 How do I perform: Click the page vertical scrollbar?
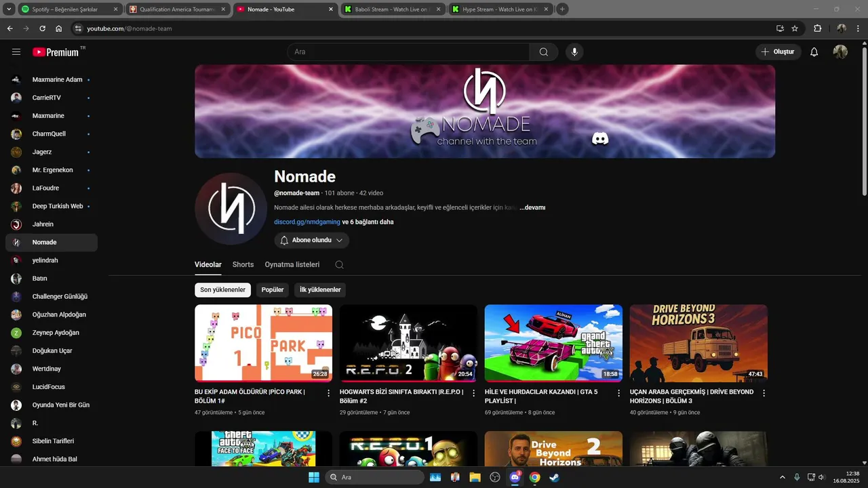[x=864, y=122]
